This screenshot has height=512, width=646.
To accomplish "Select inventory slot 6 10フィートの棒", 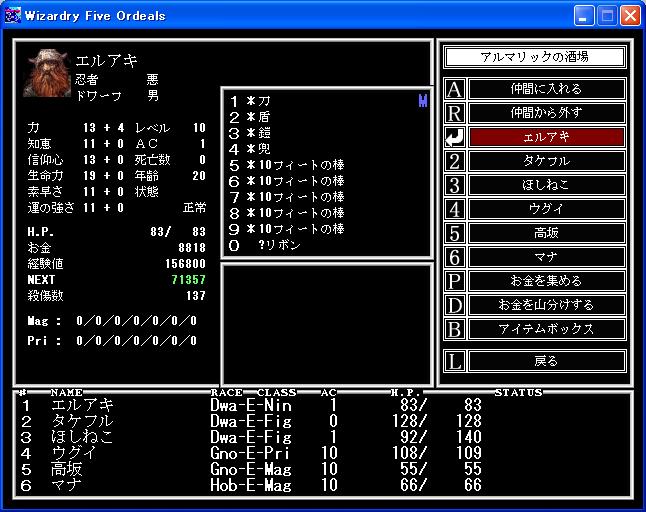I will [328, 181].
